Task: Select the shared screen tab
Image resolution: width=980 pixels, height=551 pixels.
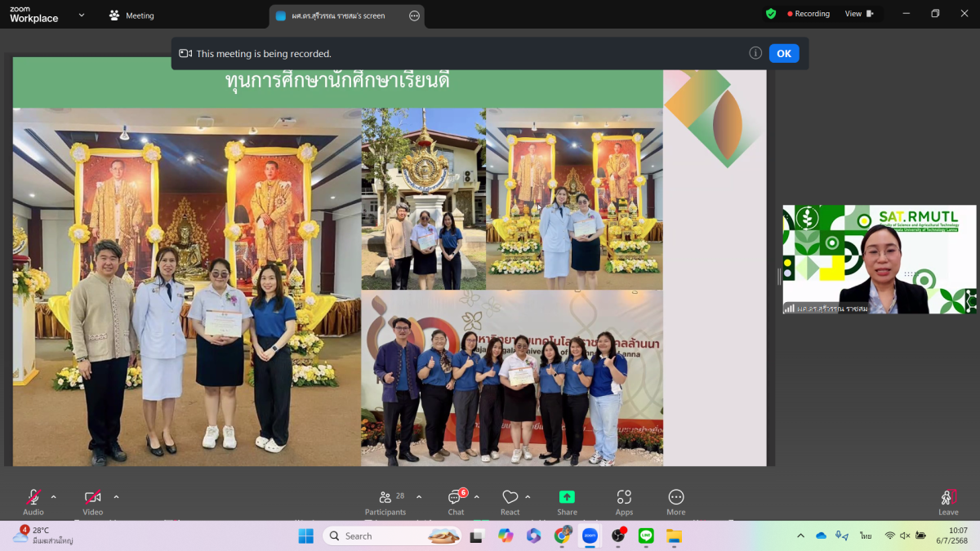Action: tap(347, 16)
